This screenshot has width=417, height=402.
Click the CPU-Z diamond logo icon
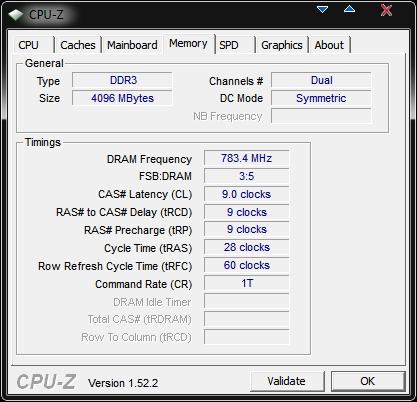[x=16, y=15]
